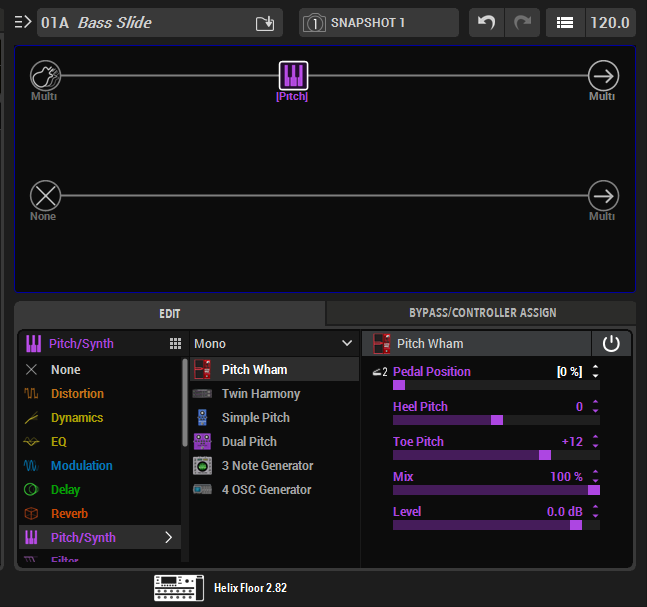Open the Mono/Stereo dropdown
The width and height of the screenshot is (647, 607).
273,343
